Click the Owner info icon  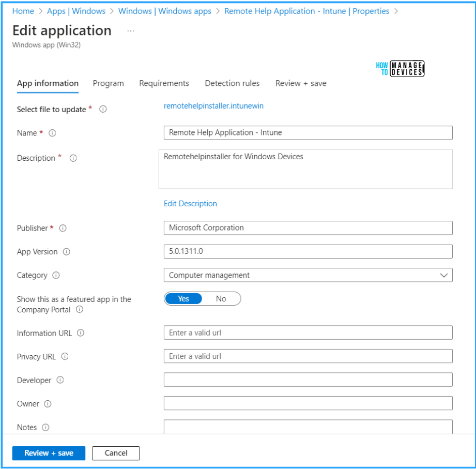point(48,404)
